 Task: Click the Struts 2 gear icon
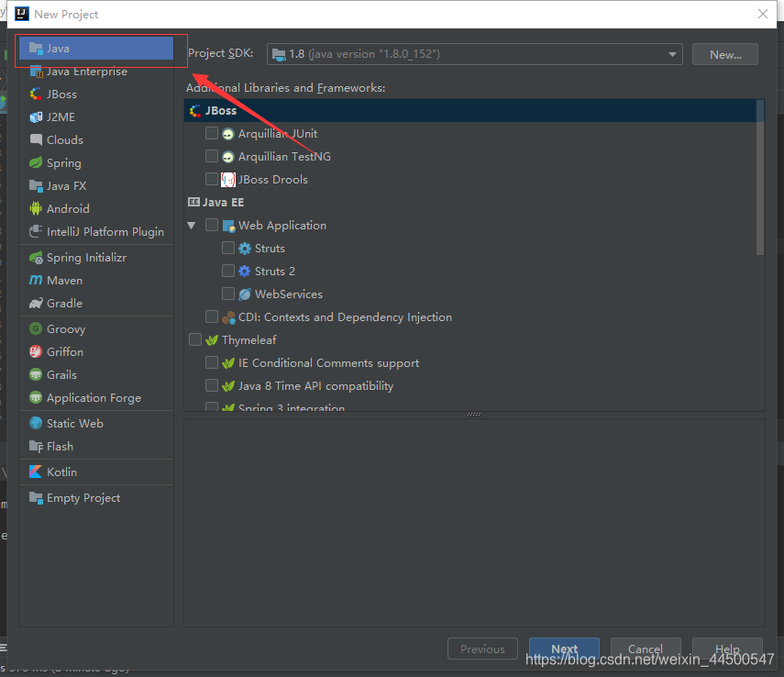point(245,272)
